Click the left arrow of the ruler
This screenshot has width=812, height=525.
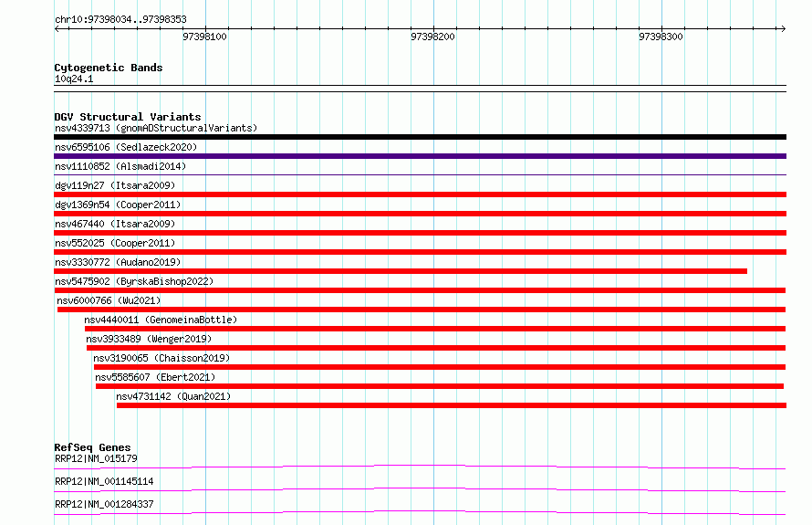pyautogui.click(x=57, y=29)
